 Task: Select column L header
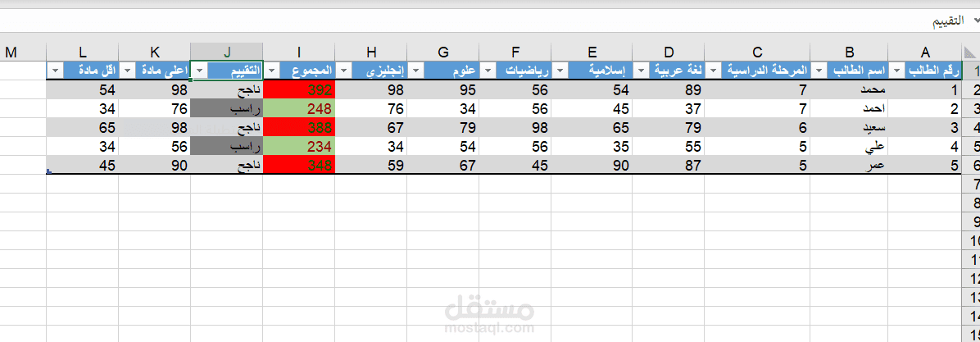83,52
